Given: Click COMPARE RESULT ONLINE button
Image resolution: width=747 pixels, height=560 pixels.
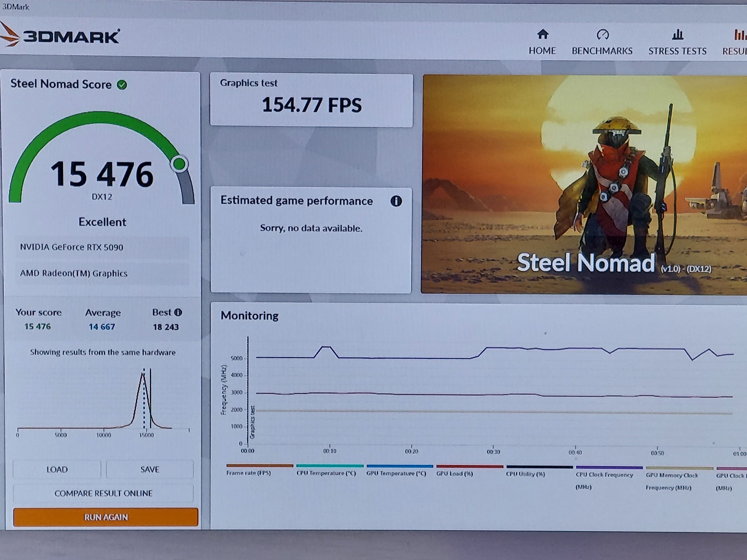Looking at the screenshot, I should coord(103,493).
